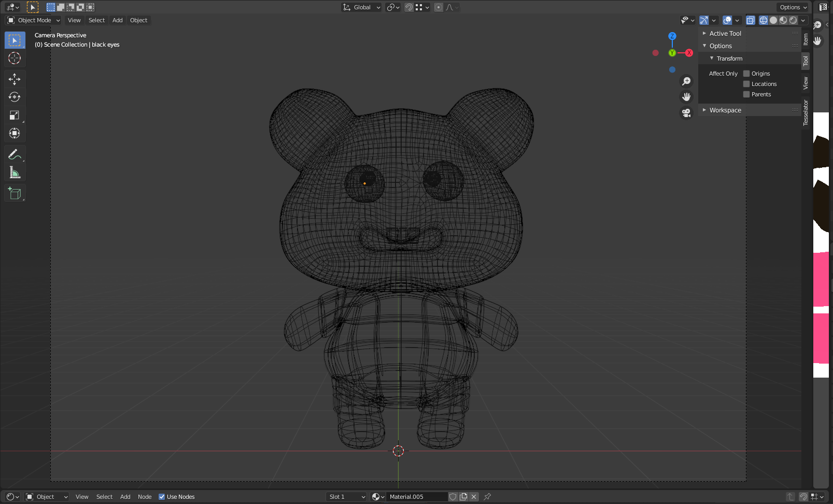Select the Measure tool
The image size is (833, 504).
[15, 172]
